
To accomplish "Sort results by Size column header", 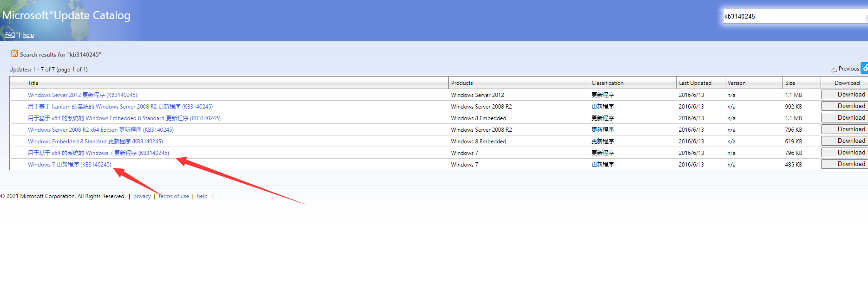I will [790, 83].
